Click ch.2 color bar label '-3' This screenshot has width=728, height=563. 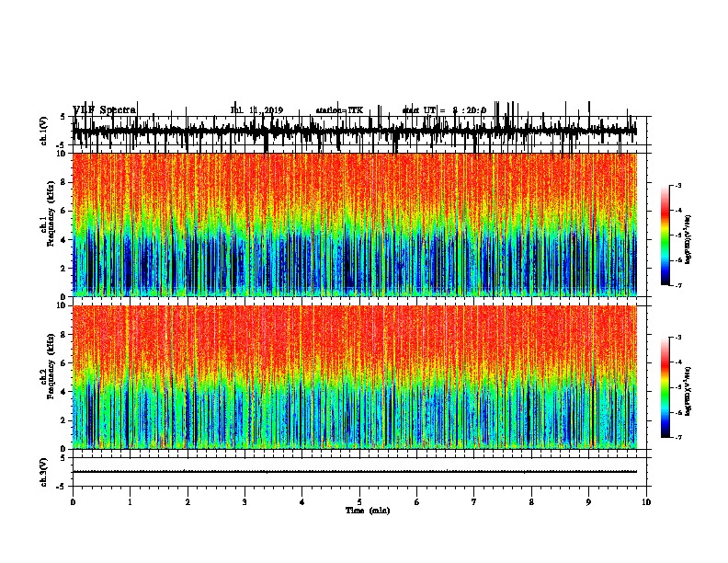677,338
